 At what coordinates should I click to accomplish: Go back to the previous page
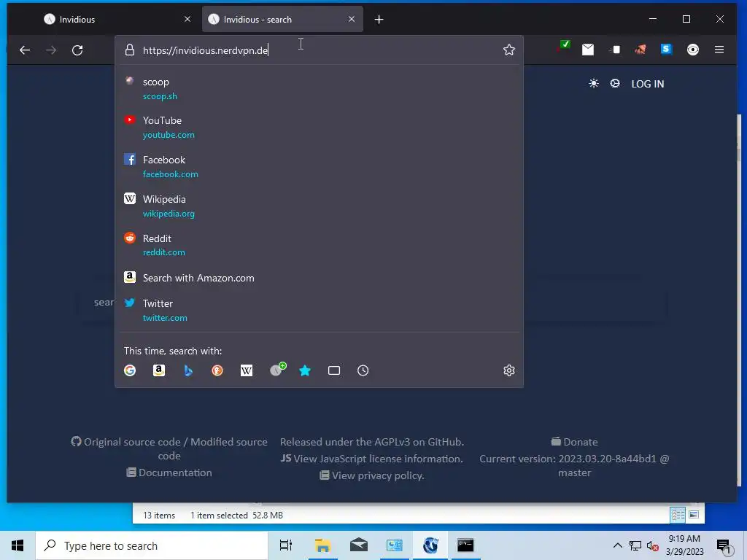[25, 50]
